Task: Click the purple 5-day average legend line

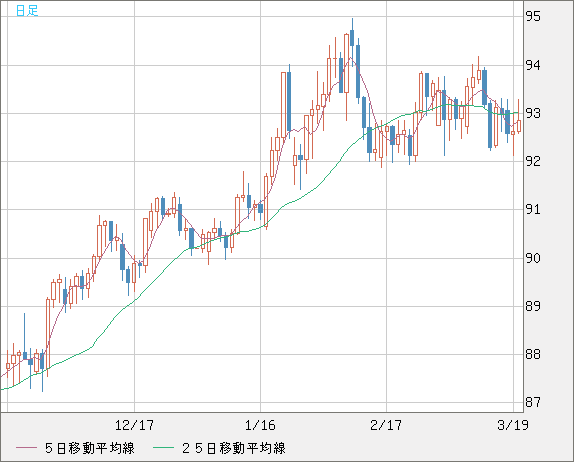Action: click(26, 448)
